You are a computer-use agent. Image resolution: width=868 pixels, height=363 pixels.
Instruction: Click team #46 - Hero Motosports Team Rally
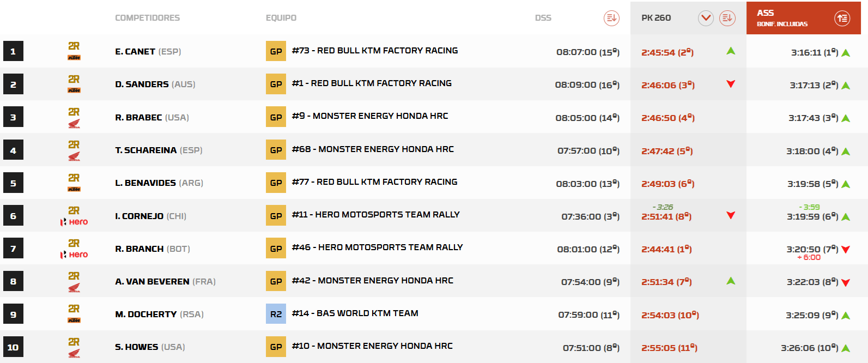click(377, 247)
